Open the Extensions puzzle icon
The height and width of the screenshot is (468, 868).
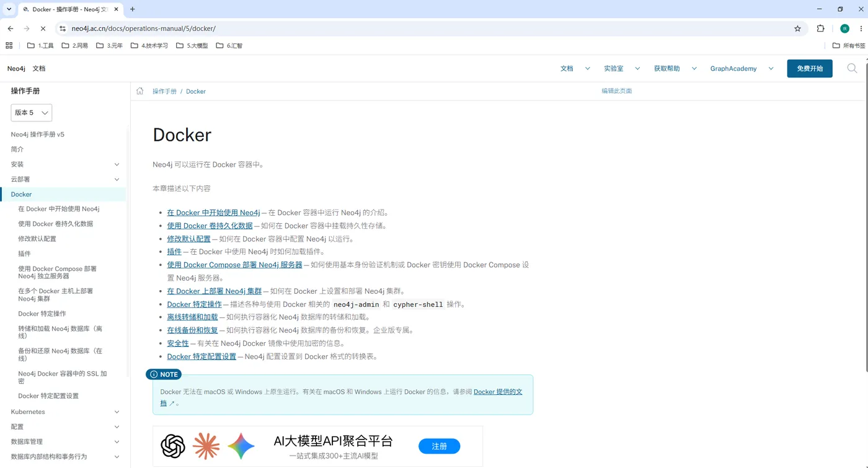tap(820, 29)
